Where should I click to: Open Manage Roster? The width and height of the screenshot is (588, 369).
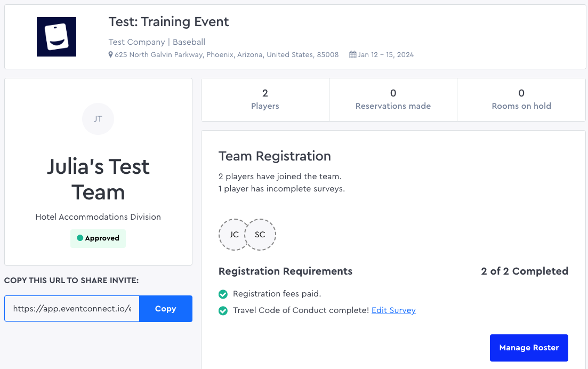[529, 348]
